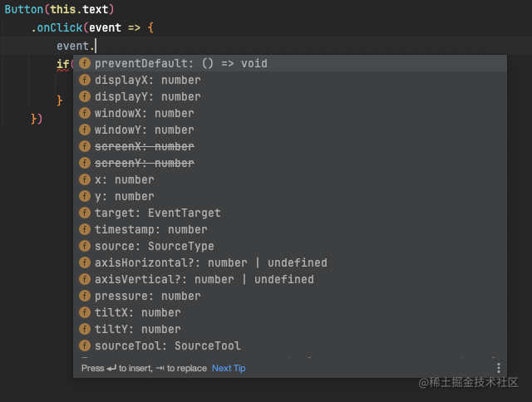Click field icon beside tiltY

85,329
